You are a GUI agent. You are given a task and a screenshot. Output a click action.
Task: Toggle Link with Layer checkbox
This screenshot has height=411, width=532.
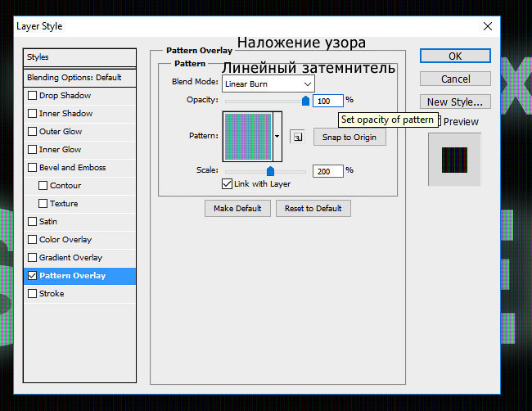click(227, 183)
